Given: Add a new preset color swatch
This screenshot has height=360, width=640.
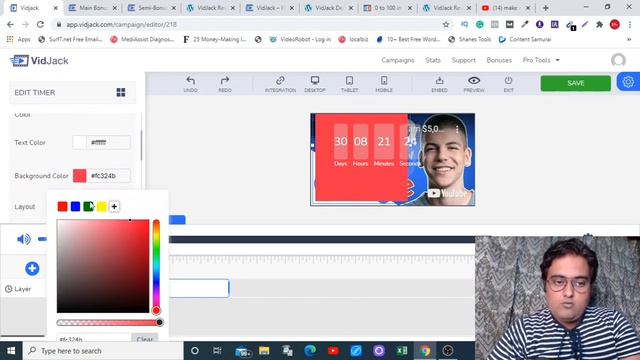Looking at the screenshot, I should [x=114, y=207].
